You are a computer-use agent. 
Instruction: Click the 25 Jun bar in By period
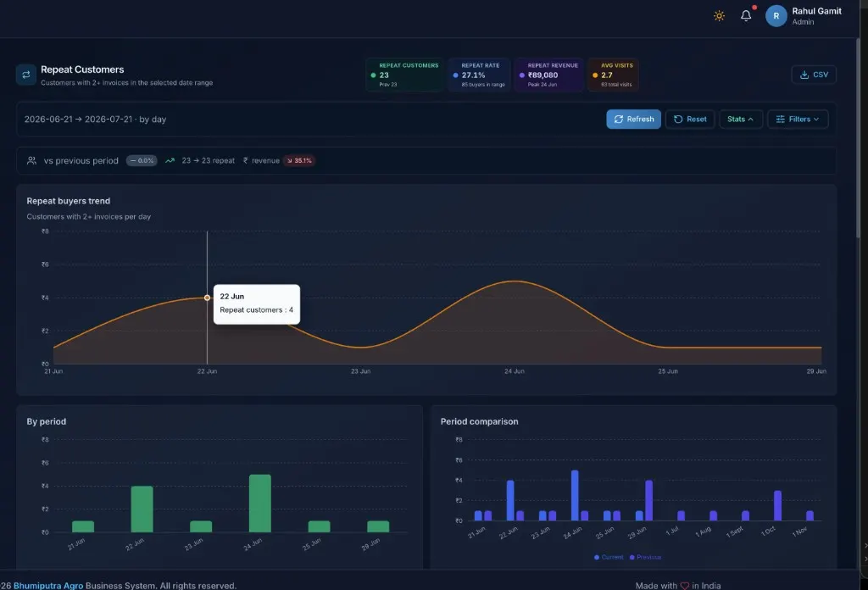(x=319, y=526)
